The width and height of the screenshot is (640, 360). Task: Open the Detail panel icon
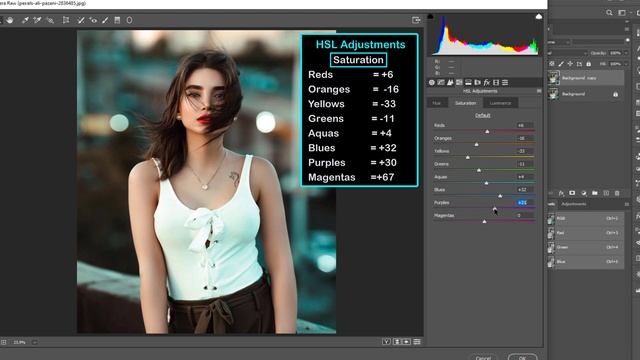tap(450, 82)
